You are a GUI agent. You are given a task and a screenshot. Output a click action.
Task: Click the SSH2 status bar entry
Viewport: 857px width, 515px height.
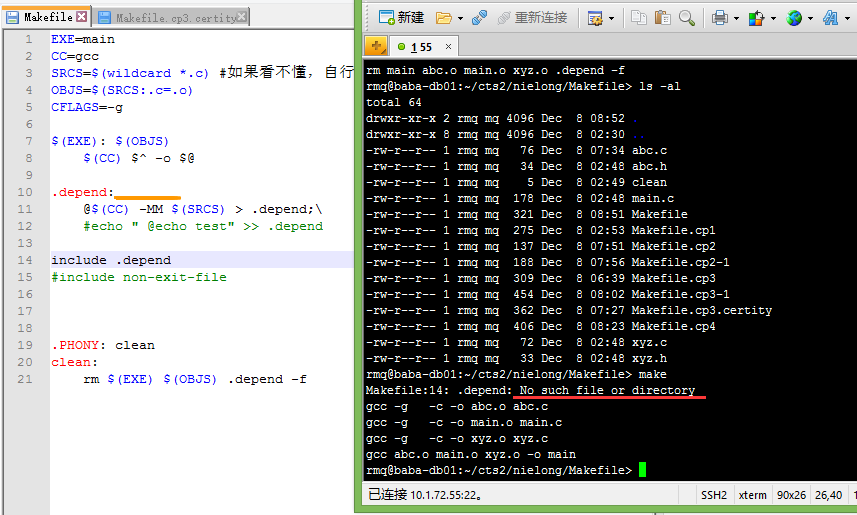click(714, 495)
